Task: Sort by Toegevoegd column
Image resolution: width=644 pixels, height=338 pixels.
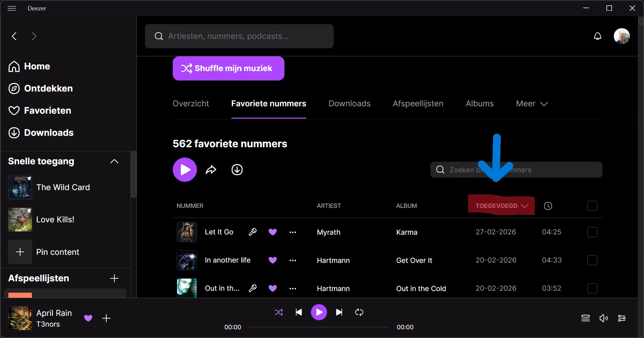Action: click(x=501, y=206)
